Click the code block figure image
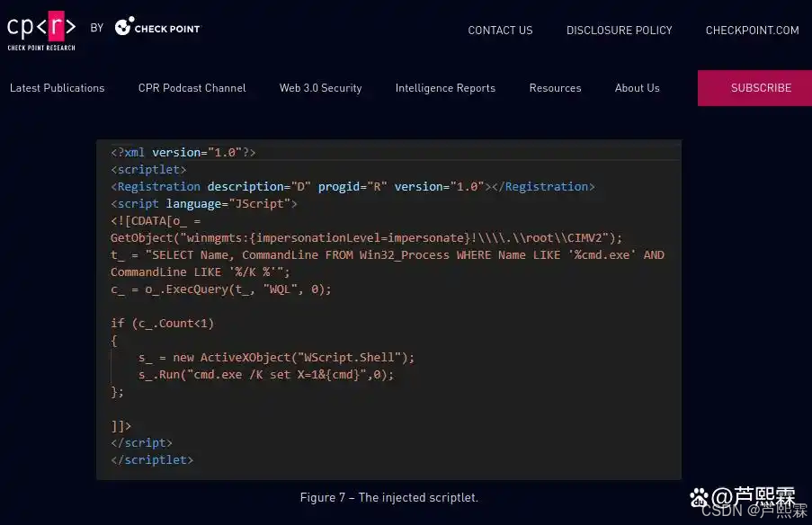The height and width of the screenshot is (525, 812). (x=388, y=309)
